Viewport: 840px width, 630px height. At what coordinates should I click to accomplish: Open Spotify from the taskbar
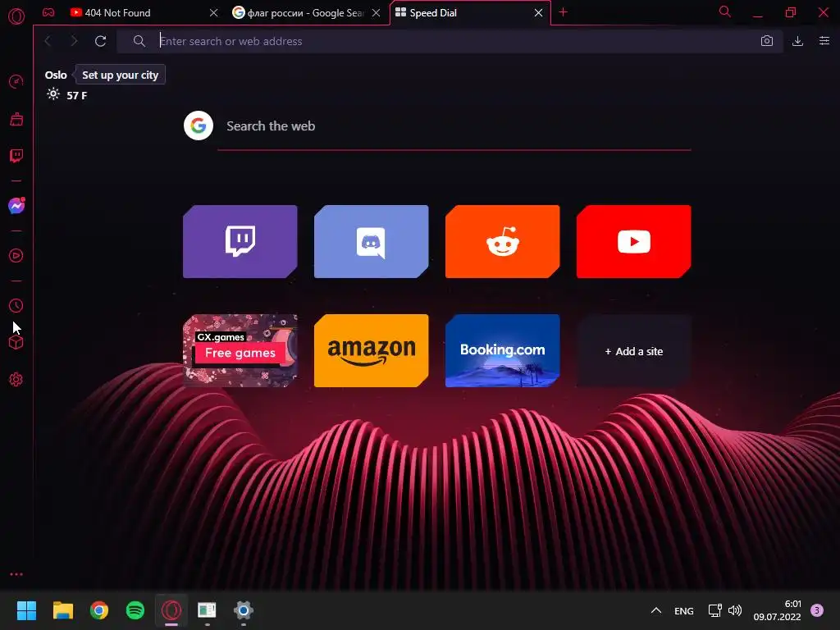[135, 610]
